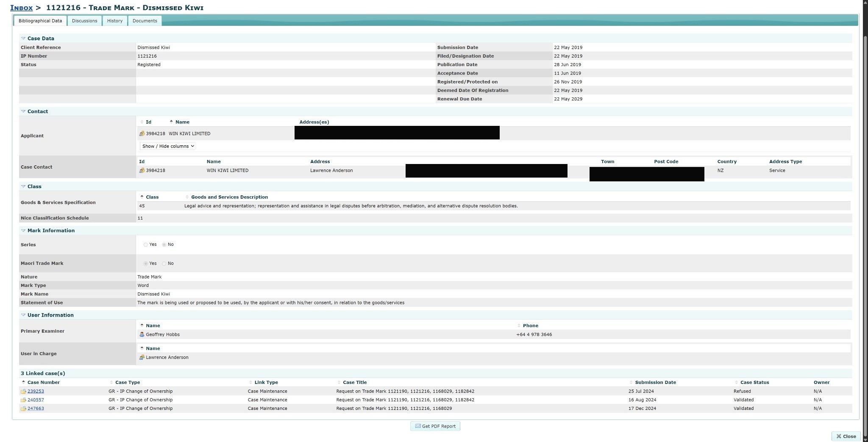Click the person icon beside Geoffrey Hobbs

[x=143, y=334]
